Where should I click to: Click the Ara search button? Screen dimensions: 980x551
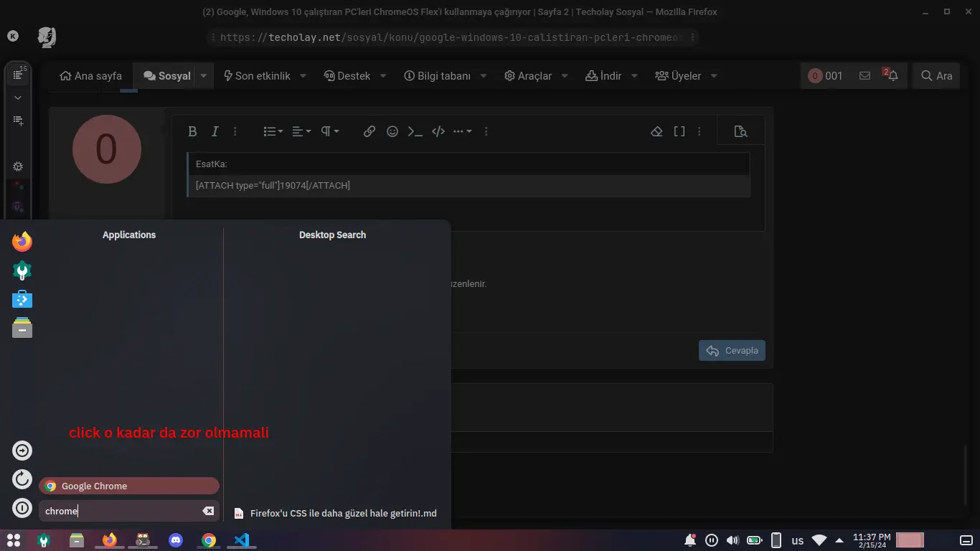pos(936,75)
